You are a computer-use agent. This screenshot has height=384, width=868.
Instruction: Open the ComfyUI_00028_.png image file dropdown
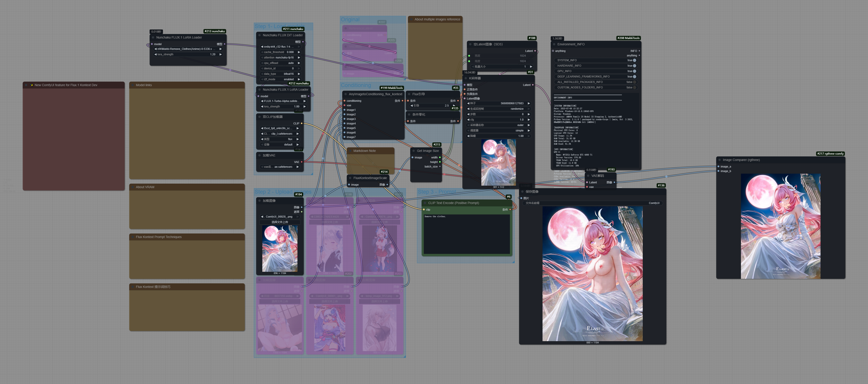280,217
